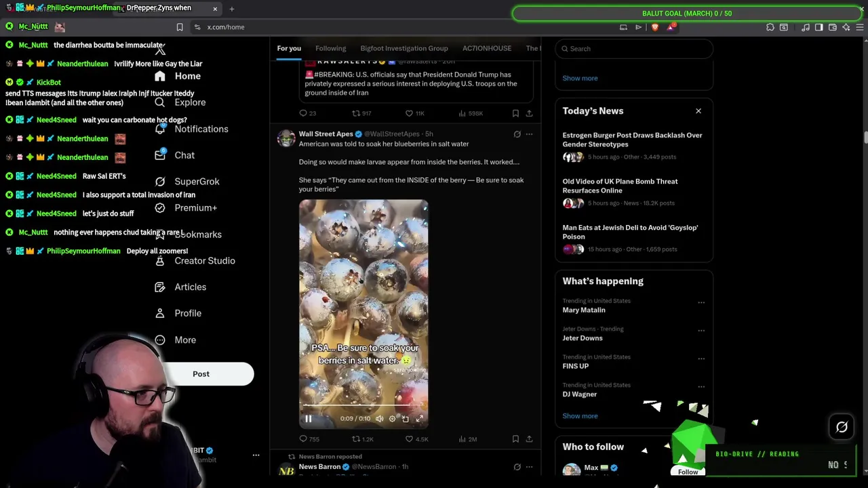This screenshot has height=488, width=868.
Task: Ask Grok about the News Barron post
Action: coord(517,467)
